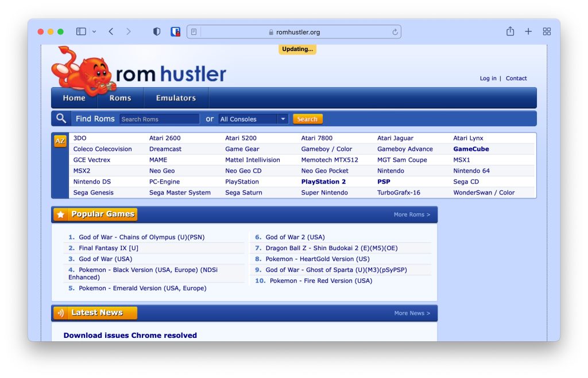Click the Latest News feed icon
This screenshot has width=588, height=378.
tap(61, 313)
